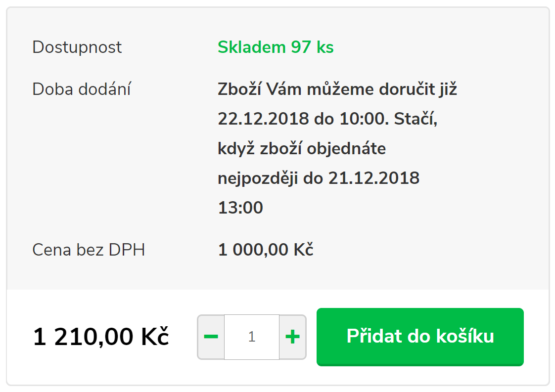The height and width of the screenshot is (392, 555).
Task: Decrease quantity with the minus button
Action: (x=211, y=337)
